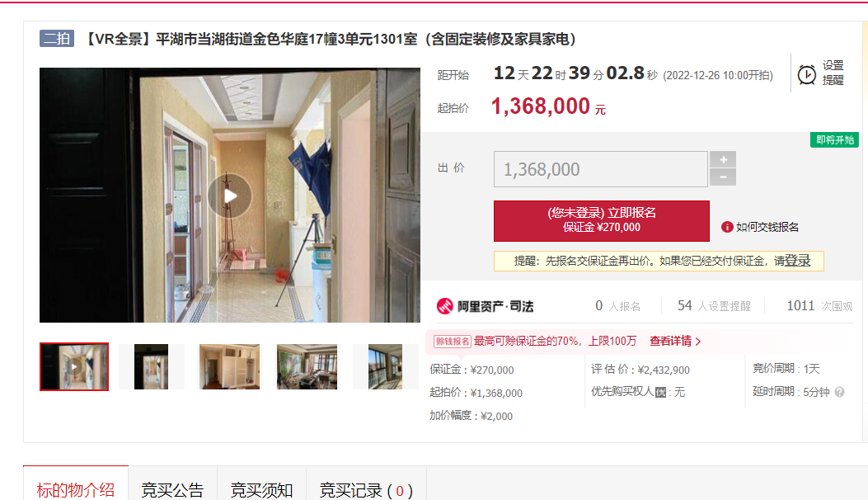Switch to the 竞买须知 tab
Screen dimensions: 868x500
click(x=261, y=490)
